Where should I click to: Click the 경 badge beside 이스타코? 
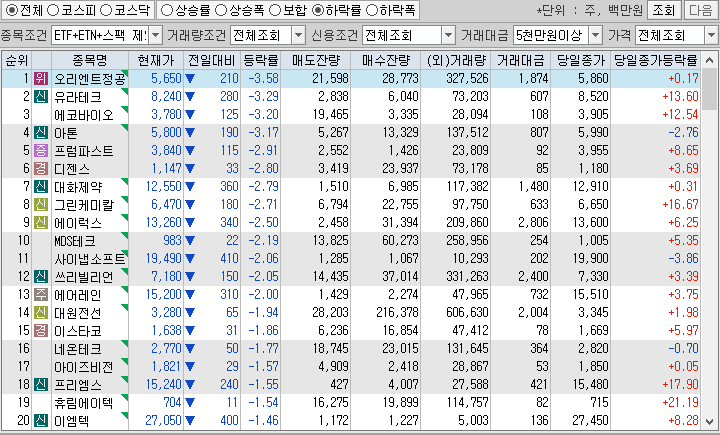(x=41, y=331)
